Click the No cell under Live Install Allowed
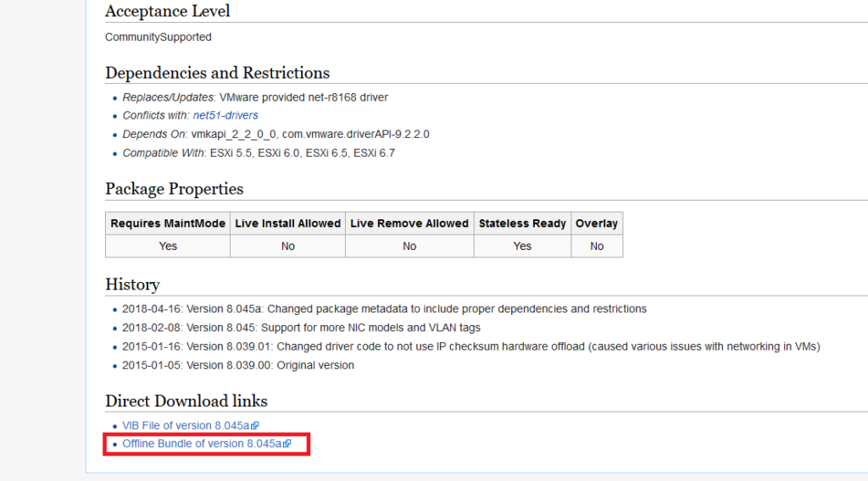868x481 pixels. coord(287,246)
